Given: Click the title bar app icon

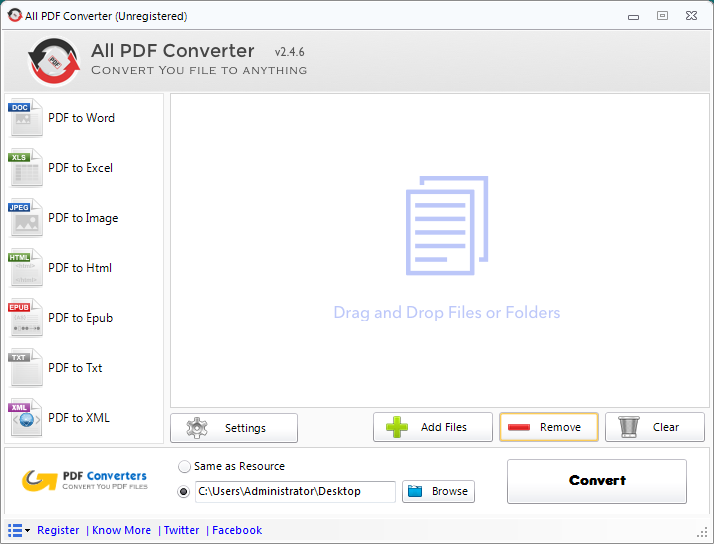Looking at the screenshot, I should click(x=15, y=15).
